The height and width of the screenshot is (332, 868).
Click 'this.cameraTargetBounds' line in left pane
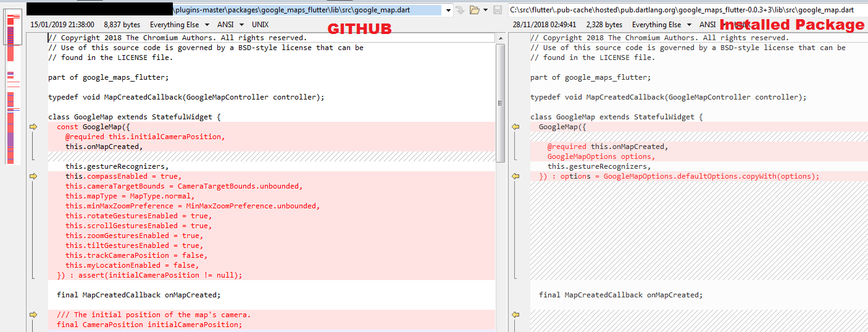(184, 186)
